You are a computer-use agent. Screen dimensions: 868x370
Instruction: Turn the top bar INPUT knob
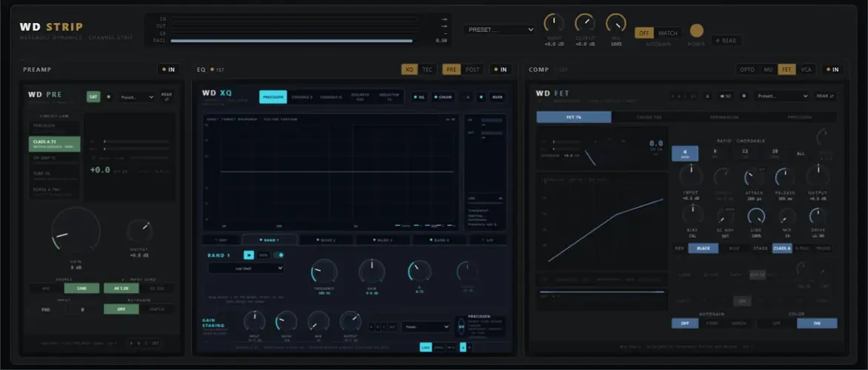[x=553, y=23]
